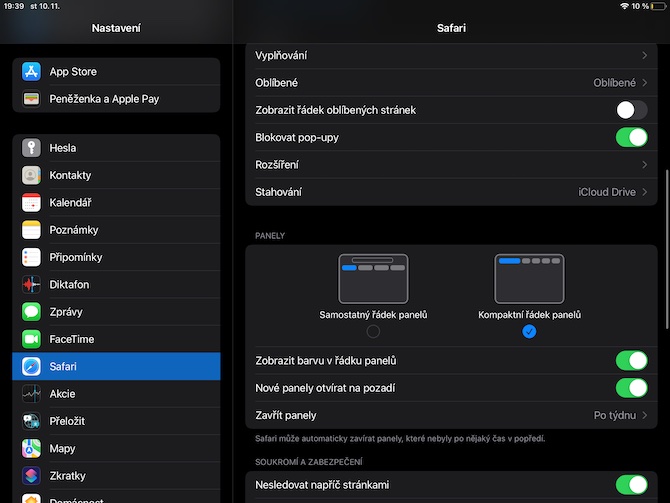
Task: Tap the Kontakty icon
Action: 31,175
